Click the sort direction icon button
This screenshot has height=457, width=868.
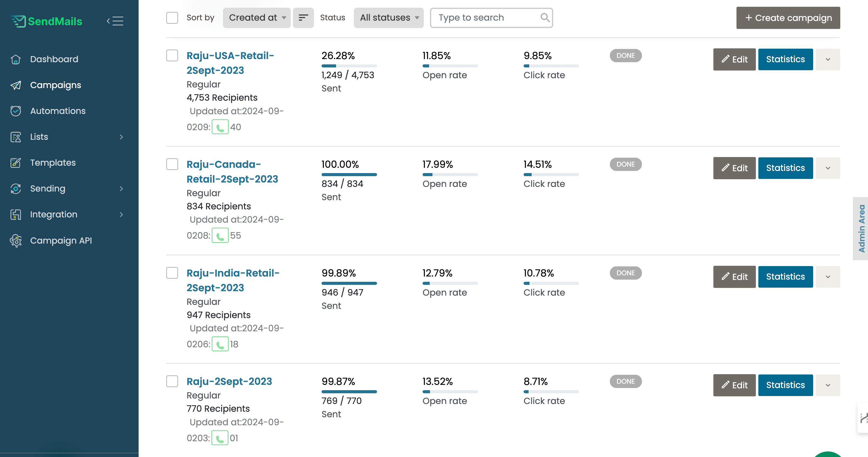pos(303,18)
